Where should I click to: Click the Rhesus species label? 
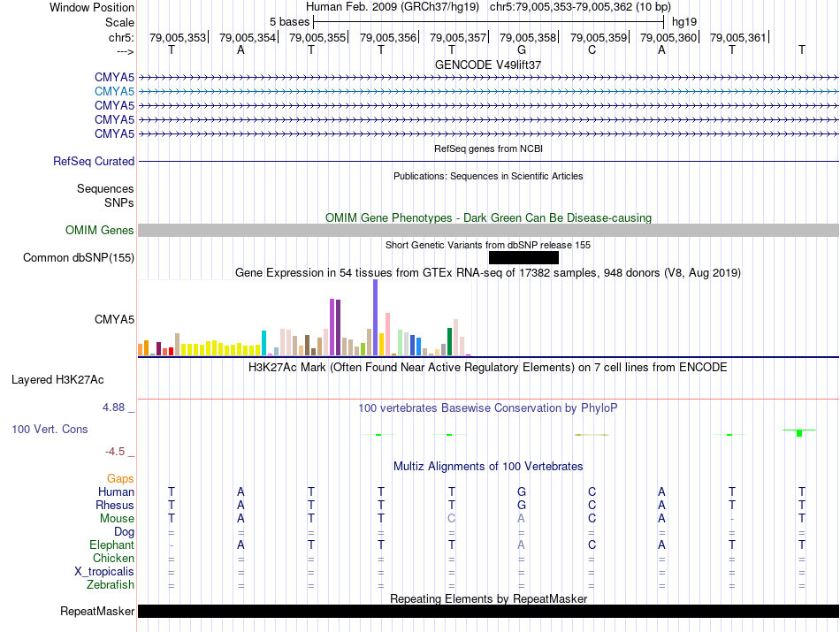(x=114, y=506)
